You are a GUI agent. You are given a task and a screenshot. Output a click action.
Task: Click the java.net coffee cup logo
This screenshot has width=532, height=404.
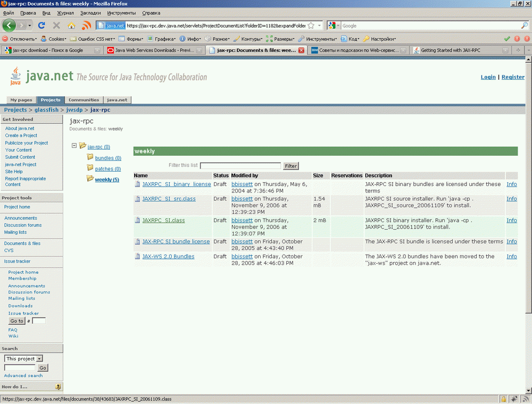(15, 76)
